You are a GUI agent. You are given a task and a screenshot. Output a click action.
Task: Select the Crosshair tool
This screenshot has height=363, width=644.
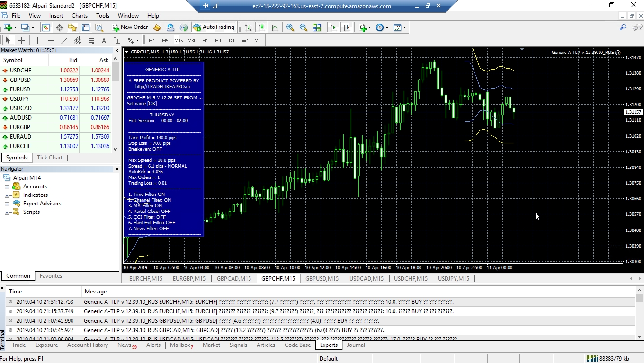(x=21, y=40)
